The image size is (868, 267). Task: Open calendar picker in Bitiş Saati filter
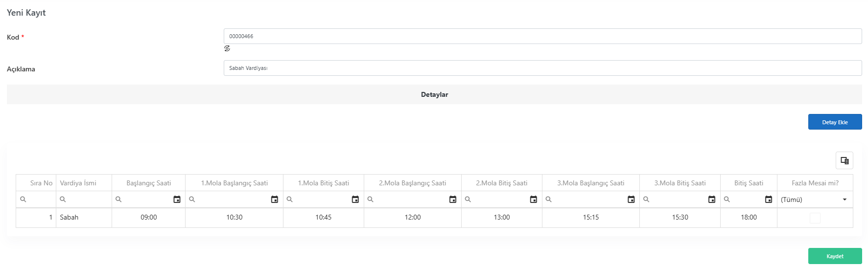coord(769,200)
